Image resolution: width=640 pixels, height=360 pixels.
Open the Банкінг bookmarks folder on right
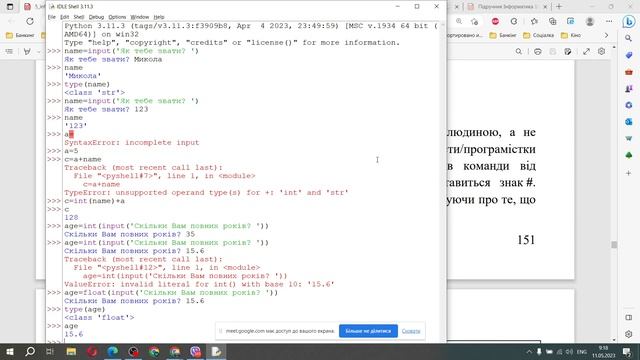click(x=503, y=36)
